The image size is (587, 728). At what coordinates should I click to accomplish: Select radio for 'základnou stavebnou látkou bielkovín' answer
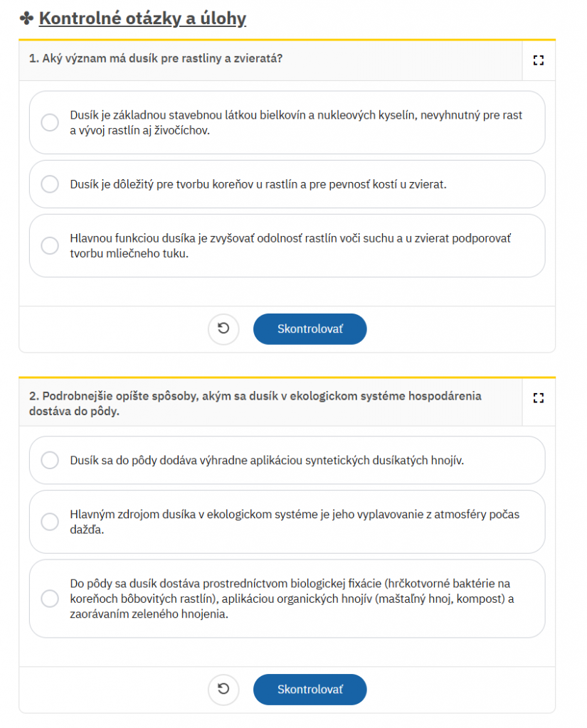click(50, 123)
